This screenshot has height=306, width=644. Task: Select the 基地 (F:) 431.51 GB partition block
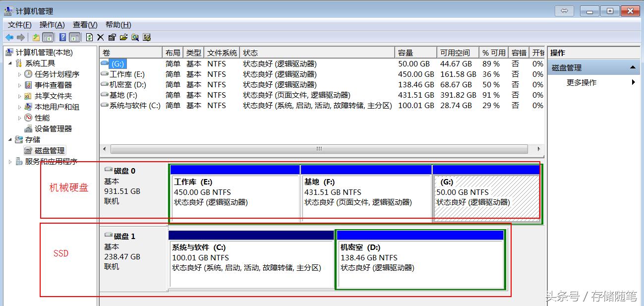tap(366, 194)
